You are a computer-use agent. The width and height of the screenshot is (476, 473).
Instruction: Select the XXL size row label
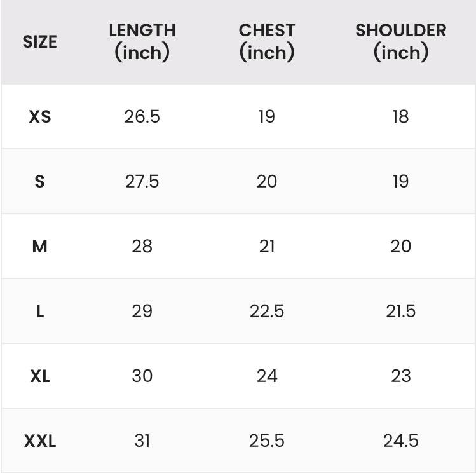click(40, 441)
